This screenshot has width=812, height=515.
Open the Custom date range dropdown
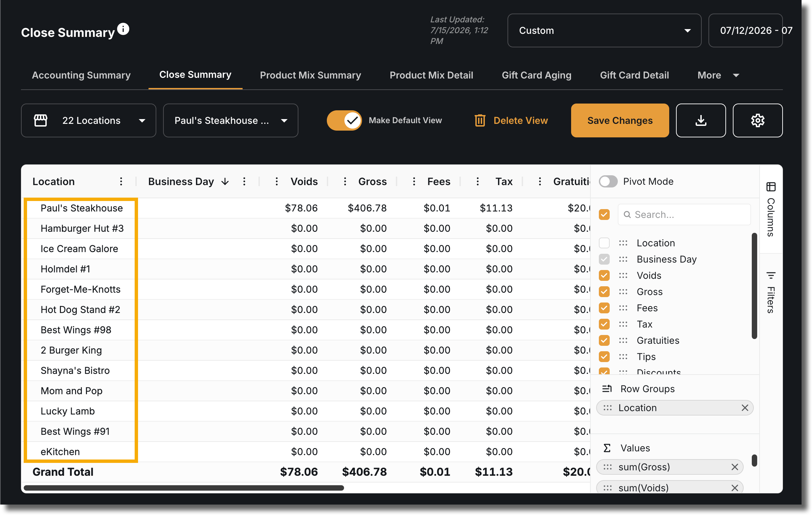coord(604,30)
